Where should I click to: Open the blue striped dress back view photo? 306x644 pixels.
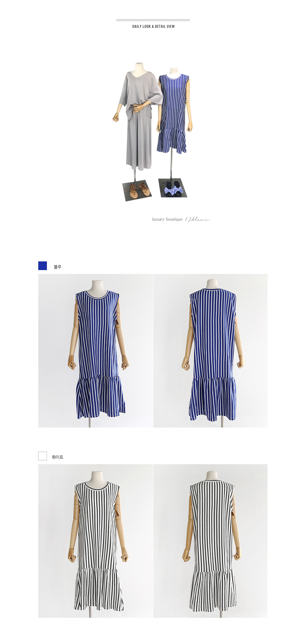click(210, 351)
